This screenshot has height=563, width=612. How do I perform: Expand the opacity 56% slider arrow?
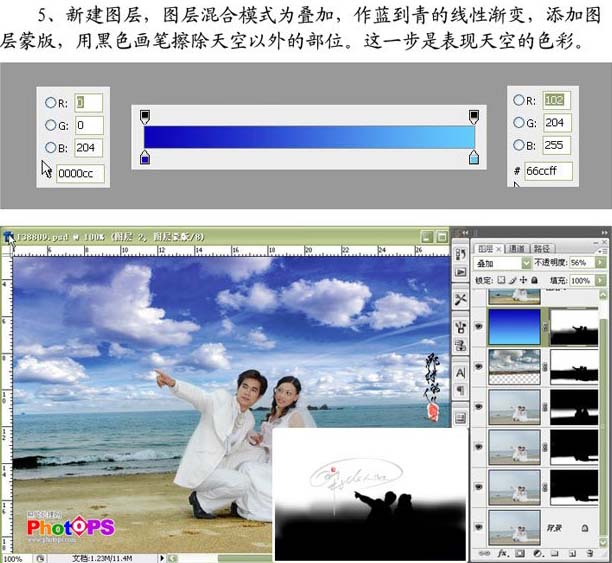[600, 263]
